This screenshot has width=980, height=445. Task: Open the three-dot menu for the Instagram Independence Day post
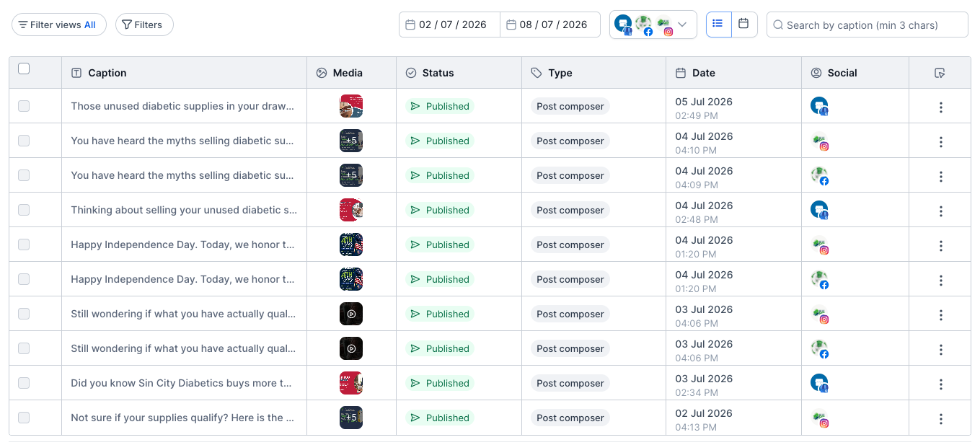[x=940, y=246]
